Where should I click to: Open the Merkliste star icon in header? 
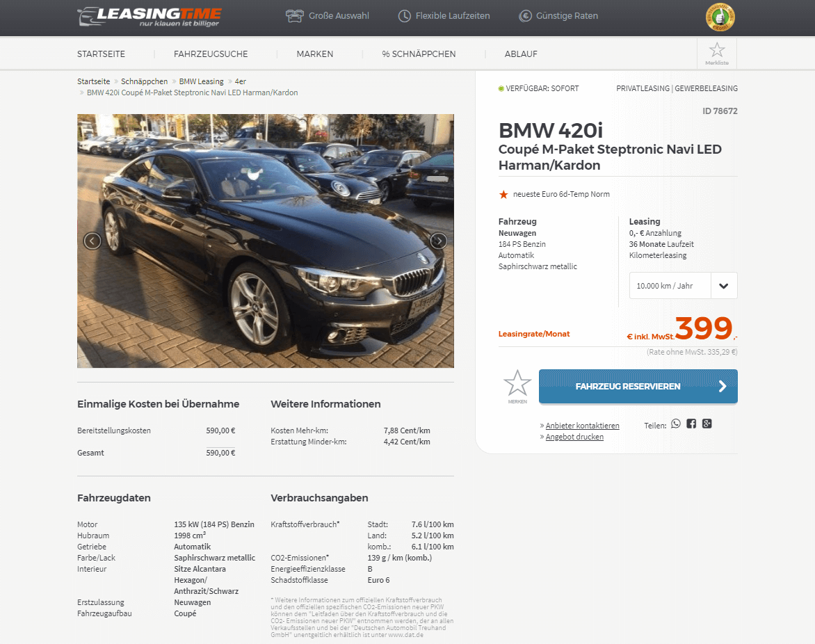coord(717,54)
